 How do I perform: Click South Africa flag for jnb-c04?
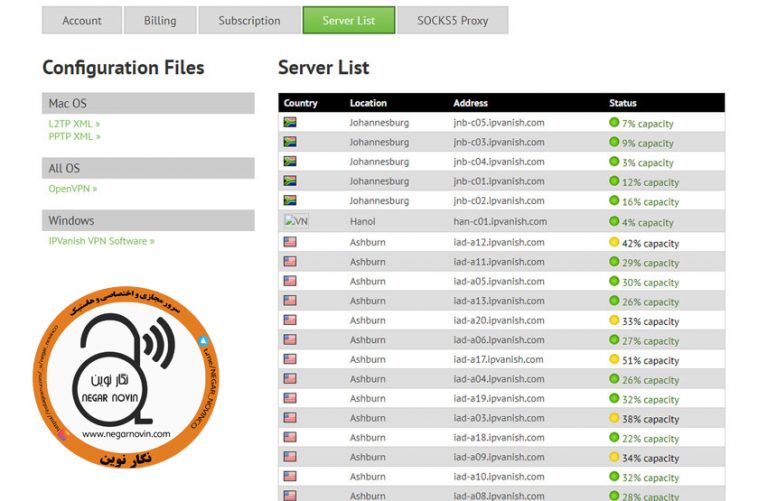click(290, 161)
